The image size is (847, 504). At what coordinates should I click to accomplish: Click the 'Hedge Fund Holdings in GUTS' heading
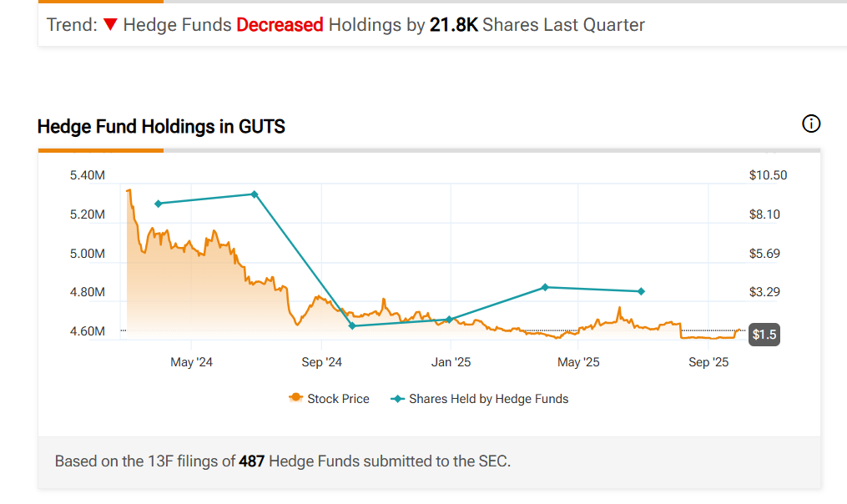(161, 127)
